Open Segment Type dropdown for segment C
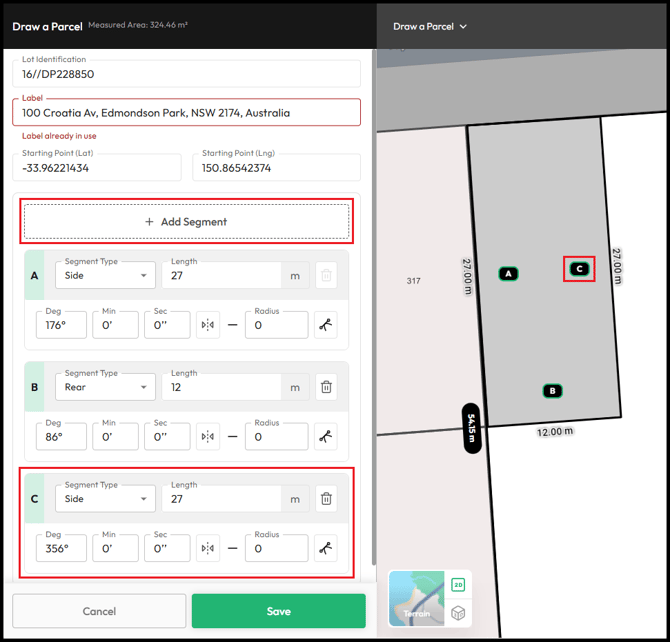Viewport: 670px width, 642px height. [105, 499]
